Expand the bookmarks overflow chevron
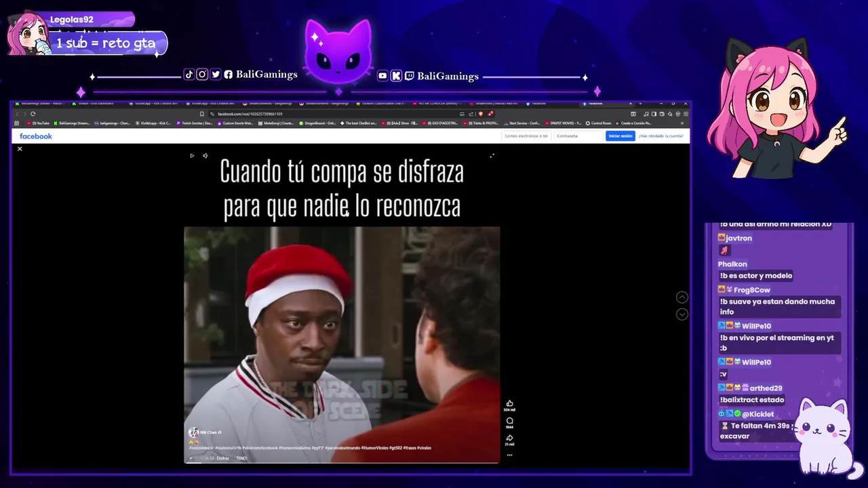 click(x=682, y=123)
